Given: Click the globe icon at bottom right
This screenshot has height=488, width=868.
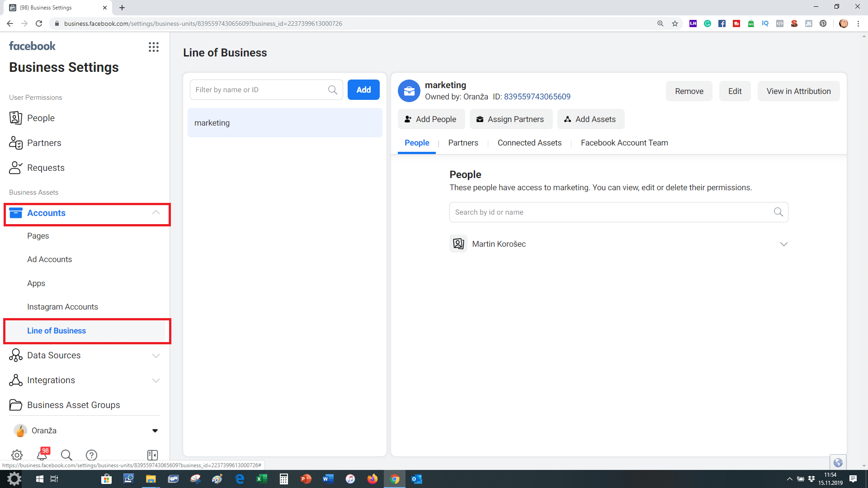Looking at the screenshot, I should pos(838,462).
